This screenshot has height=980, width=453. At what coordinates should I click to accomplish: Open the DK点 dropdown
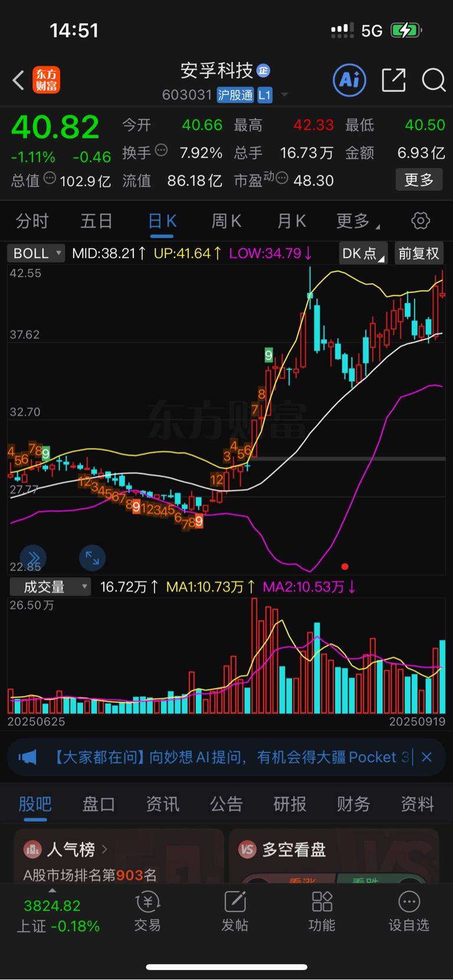pyautogui.click(x=363, y=253)
